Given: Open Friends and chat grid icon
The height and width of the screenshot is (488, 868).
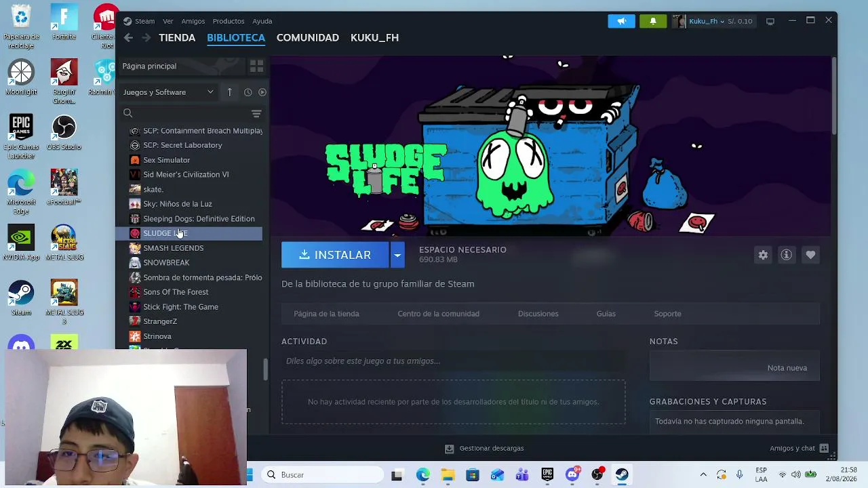Looking at the screenshot, I should point(824,448).
